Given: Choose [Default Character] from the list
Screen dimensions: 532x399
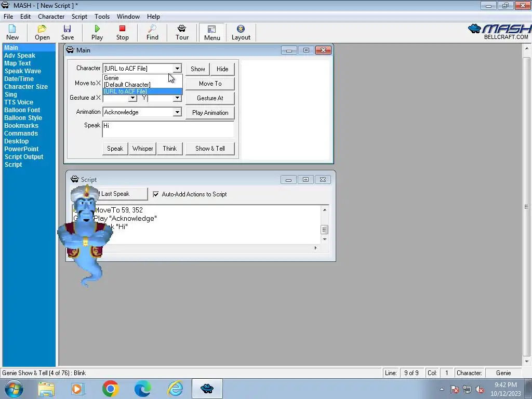Looking at the screenshot, I should pyautogui.click(x=142, y=85).
